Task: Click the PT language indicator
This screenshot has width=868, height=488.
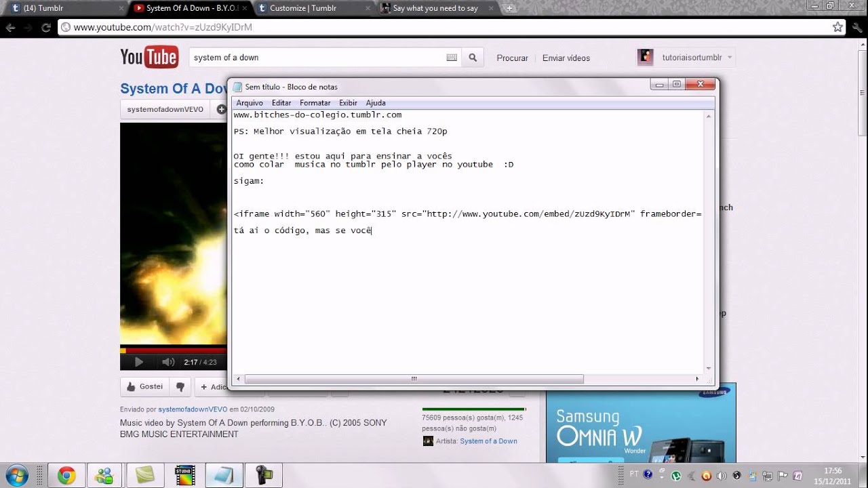Action: point(634,474)
